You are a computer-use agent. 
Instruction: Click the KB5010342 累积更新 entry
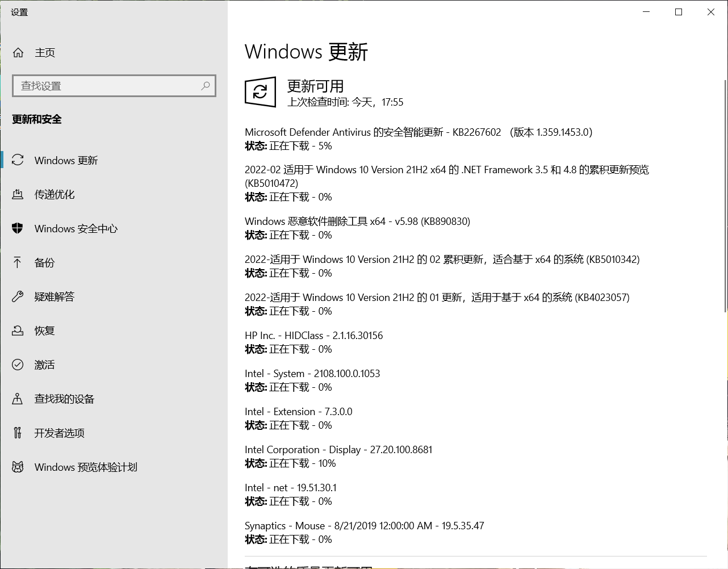coord(442,266)
